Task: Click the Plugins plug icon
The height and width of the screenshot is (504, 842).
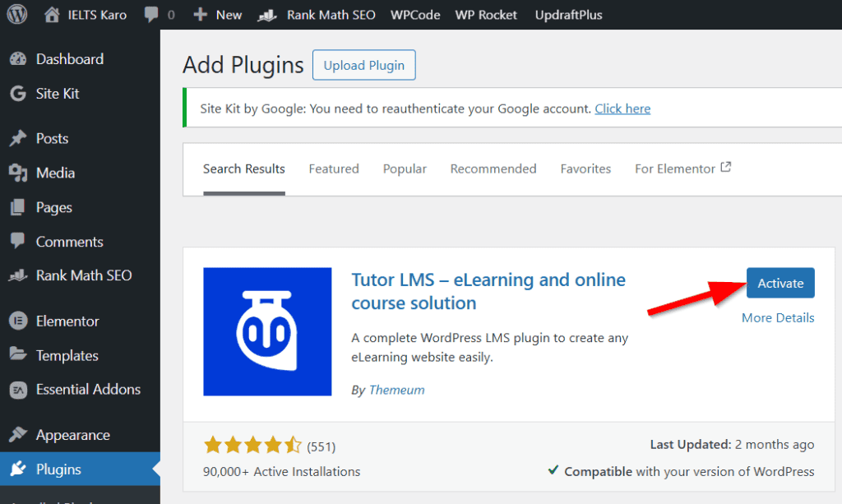Action: (x=18, y=469)
